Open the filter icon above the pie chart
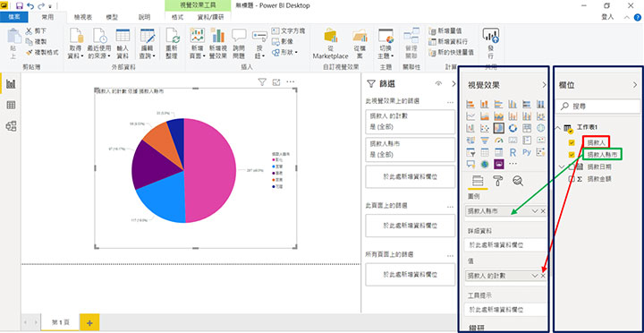644x333 pixels. tap(262, 82)
